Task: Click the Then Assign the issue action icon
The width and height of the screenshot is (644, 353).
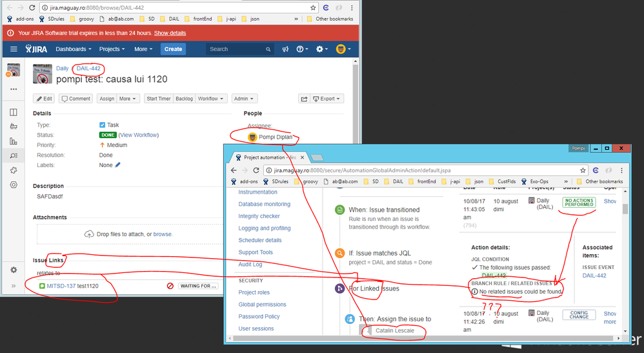Action: pyautogui.click(x=350, y=319)
